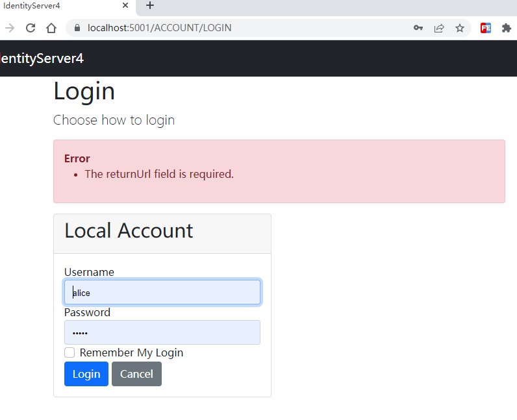517x420 pixels.
Task: Focus the Username input field
Action: (162, 292)
